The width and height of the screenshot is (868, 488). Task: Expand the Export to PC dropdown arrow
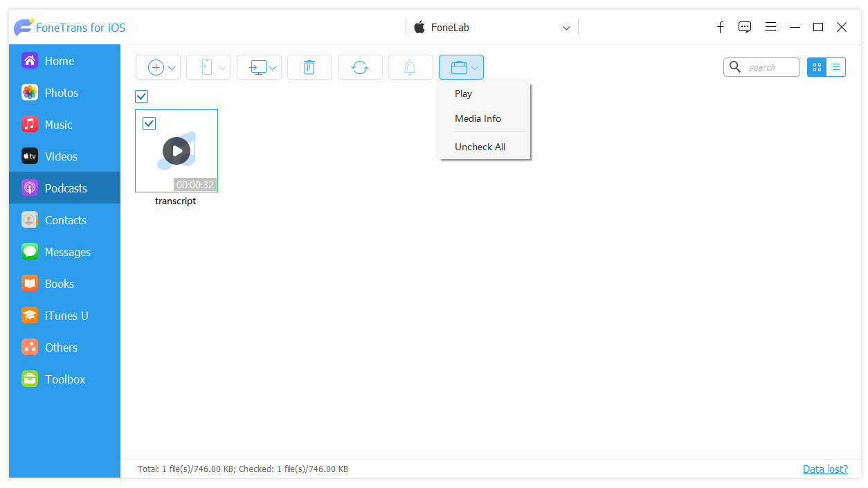pyautogui.click(x=273, y=68)
